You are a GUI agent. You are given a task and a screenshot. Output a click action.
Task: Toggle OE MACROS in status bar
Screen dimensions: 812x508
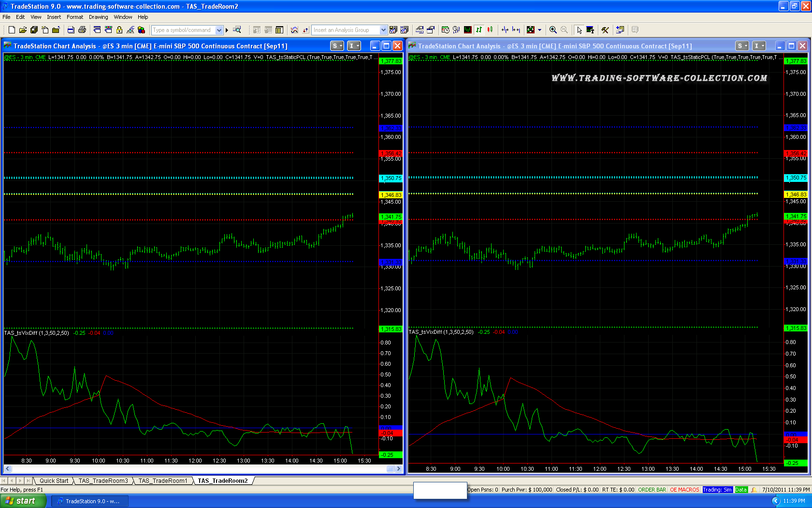tap(684, 490)
